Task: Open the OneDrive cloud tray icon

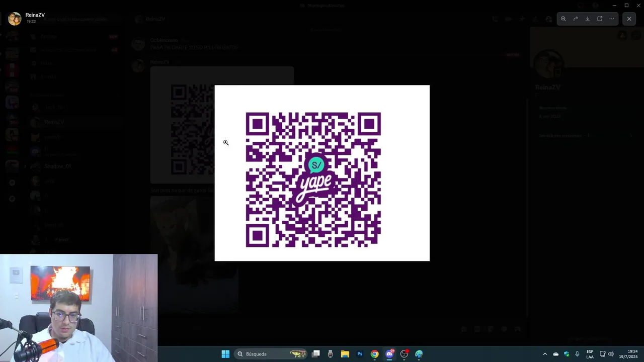Action: (x=556, y=354)
